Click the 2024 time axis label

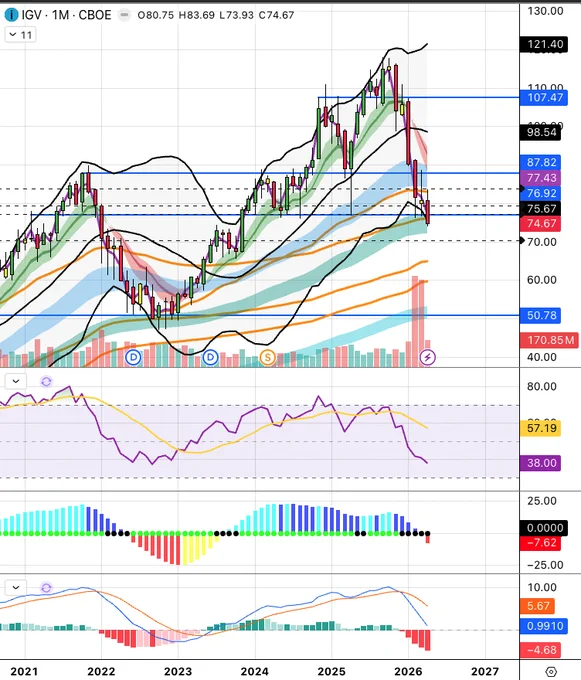[255, 671]
